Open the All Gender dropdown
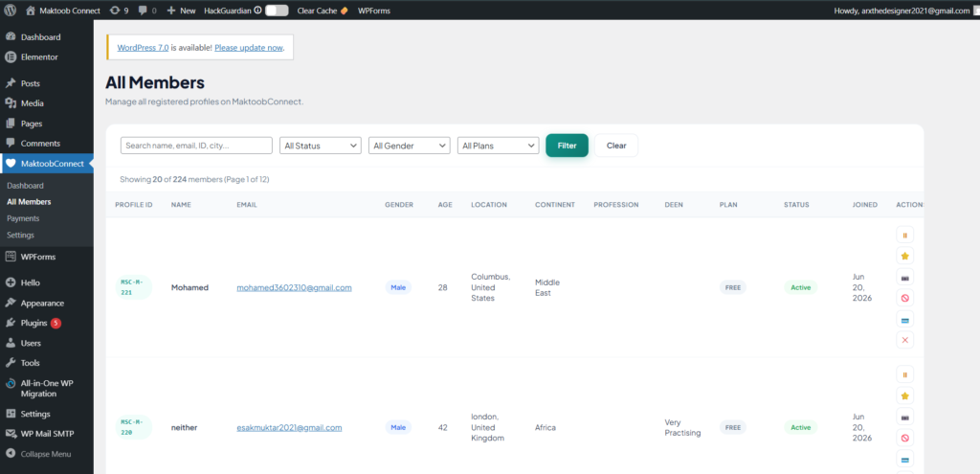980x474 pixels. coord(410,146)
